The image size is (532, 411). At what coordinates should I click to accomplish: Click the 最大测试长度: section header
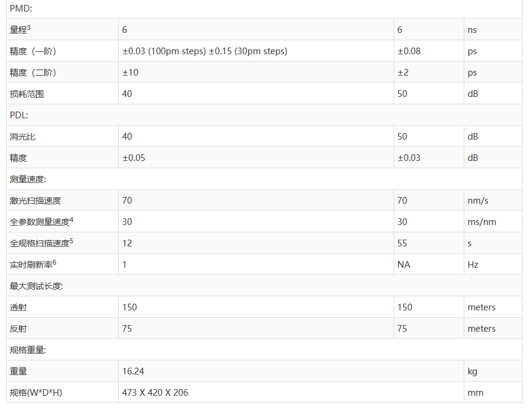coord(37,286)
